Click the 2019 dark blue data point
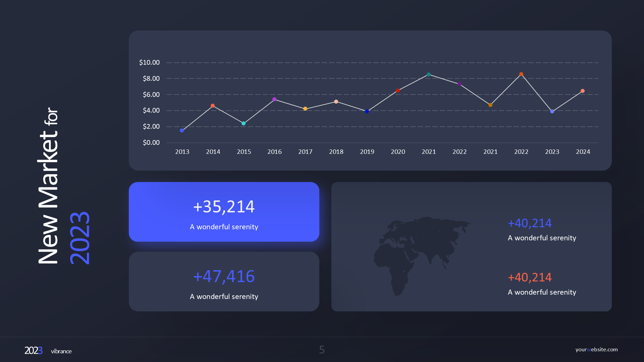644x362 pixels. (367, 111)
